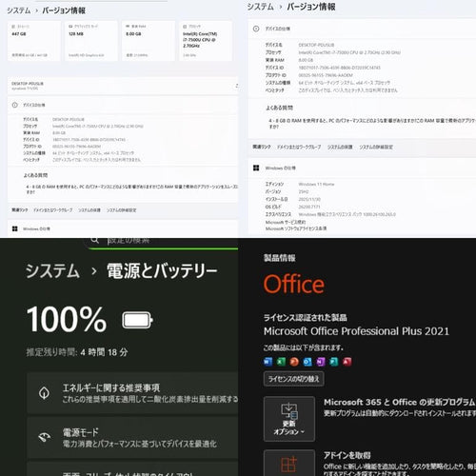This screenshot has width=476, height=476.
Task: Click the search magnifier icon in settings
Action: point(95,240)
